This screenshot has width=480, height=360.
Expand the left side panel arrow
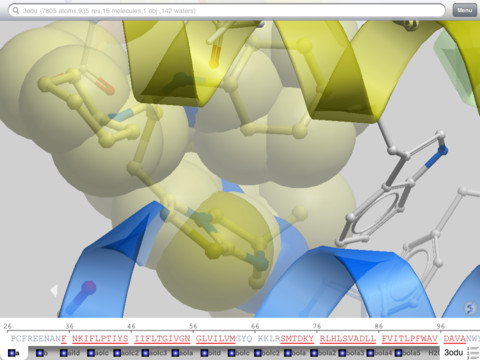coord(54,290)
